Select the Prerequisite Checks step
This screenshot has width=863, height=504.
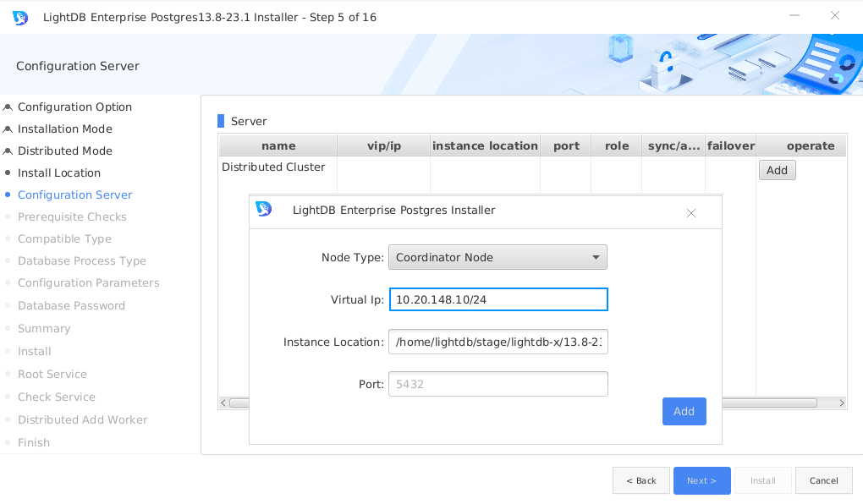(72, 216)
